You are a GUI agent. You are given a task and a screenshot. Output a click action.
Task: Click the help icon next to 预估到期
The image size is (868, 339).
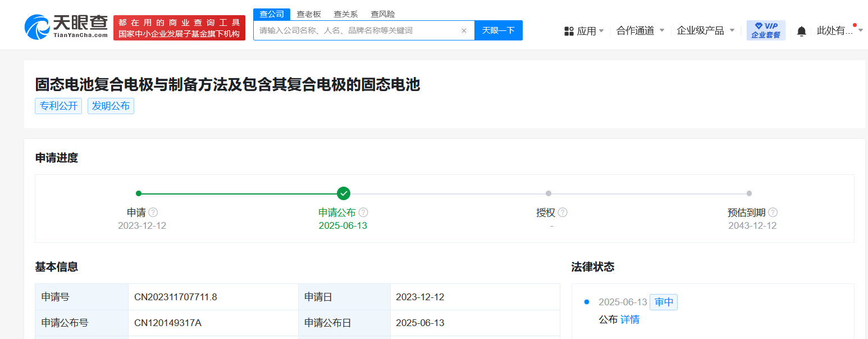click(773, 213)
